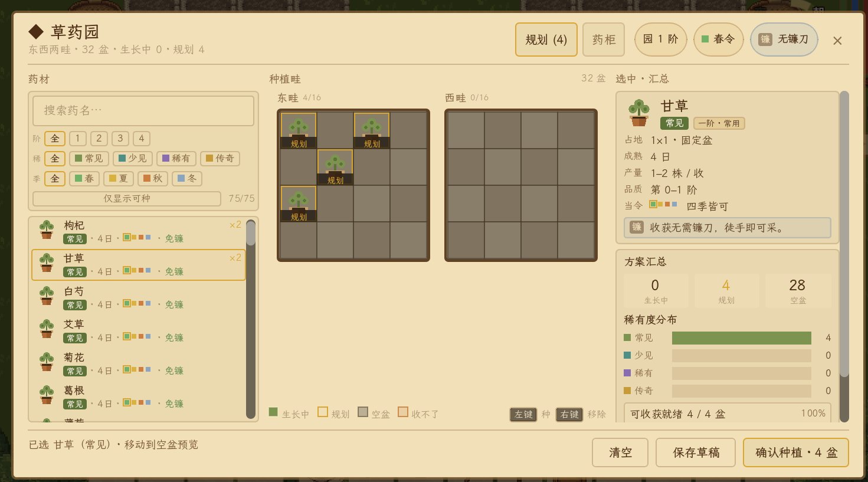Toggle the 仅显示可种 filter
This screenshot has height=482, width=868.
pos(127,198)
